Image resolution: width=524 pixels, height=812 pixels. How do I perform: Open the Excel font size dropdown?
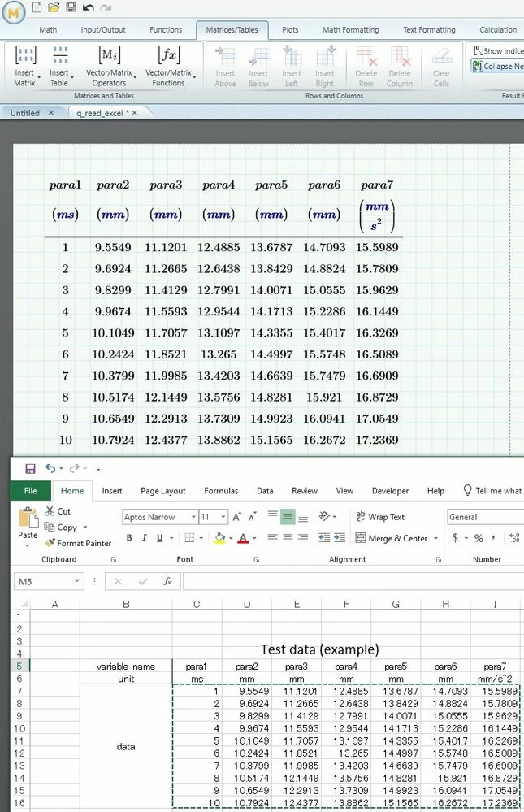(x=223, y=517)
